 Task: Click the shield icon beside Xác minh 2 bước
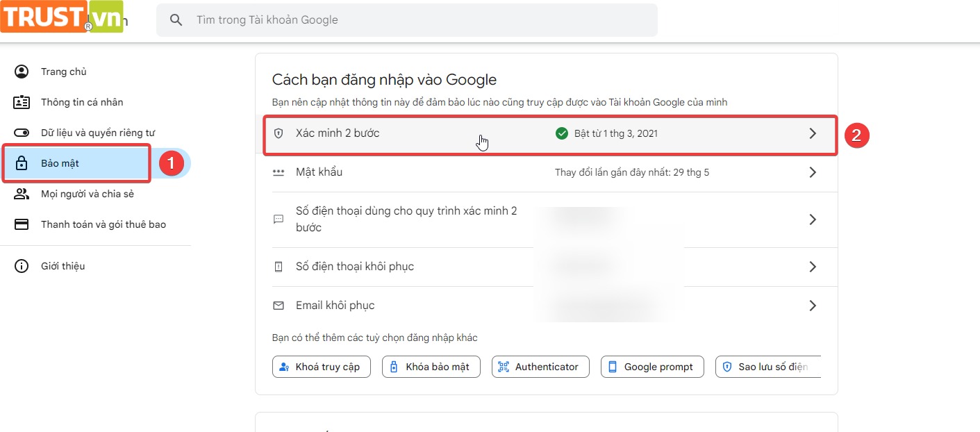279,133
